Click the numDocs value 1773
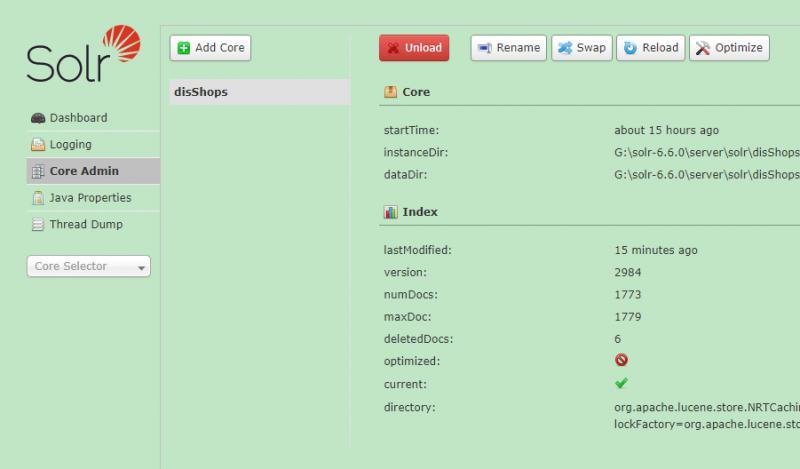This screenshot has height=469, width=800. [628, 294]
